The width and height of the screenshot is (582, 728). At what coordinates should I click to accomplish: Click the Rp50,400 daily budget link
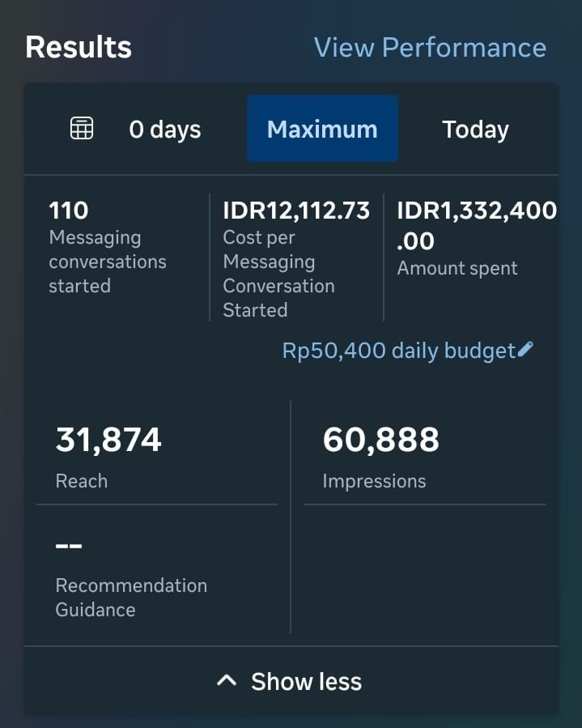click(x=398, y=351)
